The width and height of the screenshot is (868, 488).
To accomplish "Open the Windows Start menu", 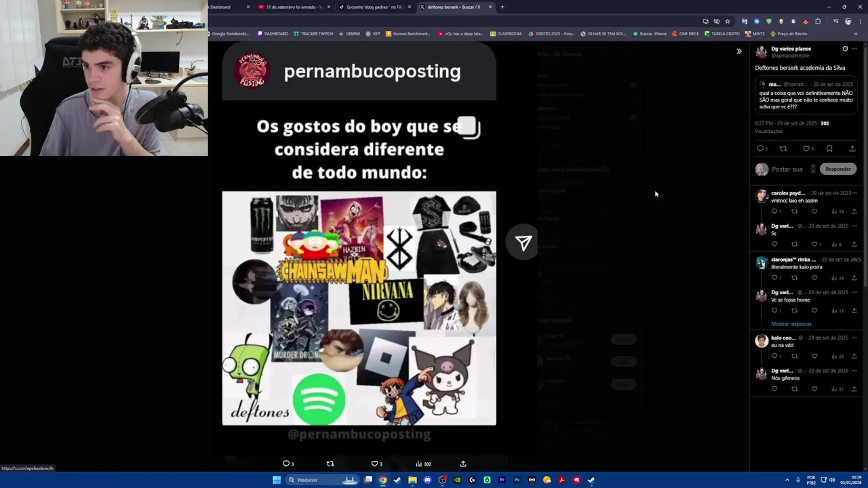I will coord(277,480).
